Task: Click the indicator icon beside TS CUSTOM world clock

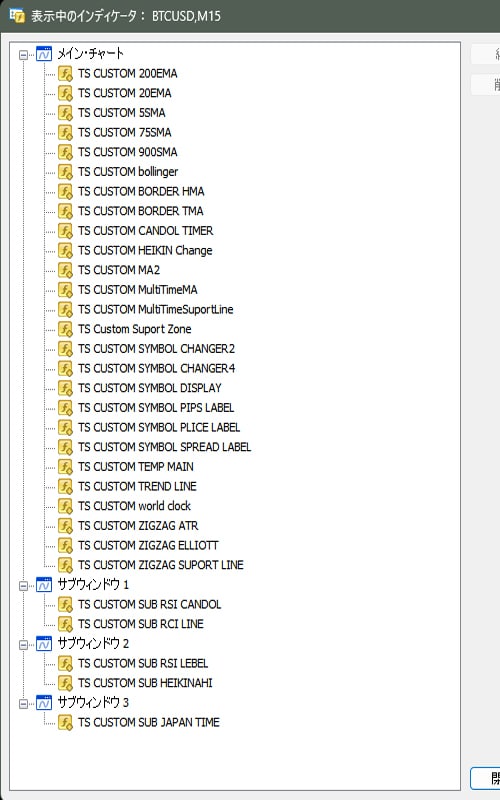Action: [65, 506]
